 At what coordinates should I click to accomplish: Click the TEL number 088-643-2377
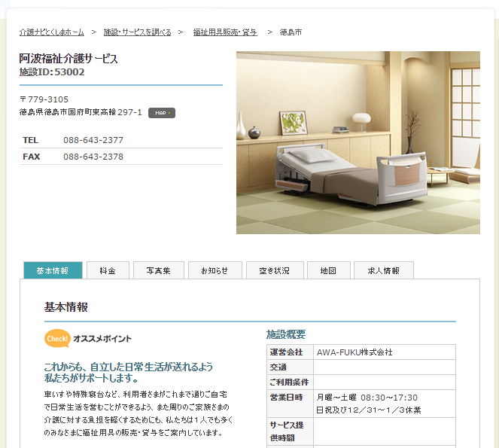pos(93,140)
